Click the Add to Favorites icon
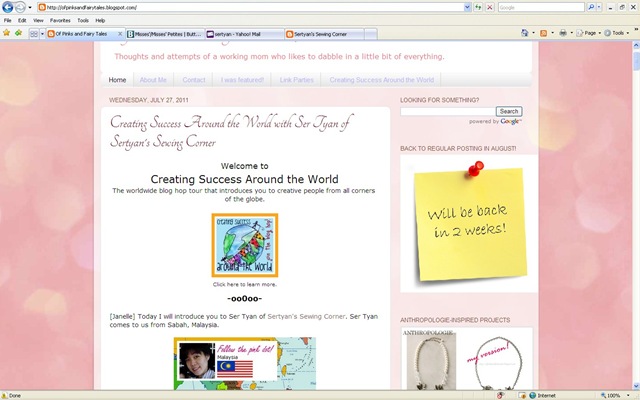Viewport: 640px width, 400px height. pos(18,33)
